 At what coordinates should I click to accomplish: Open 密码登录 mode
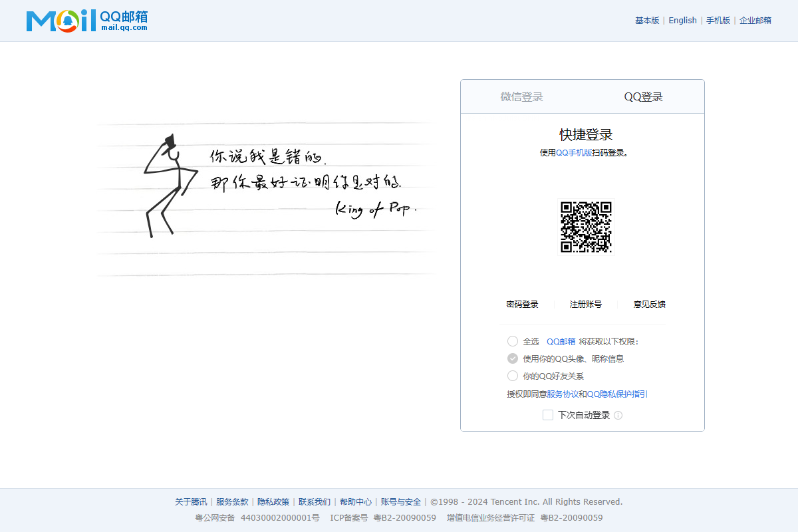click(523, 304)
